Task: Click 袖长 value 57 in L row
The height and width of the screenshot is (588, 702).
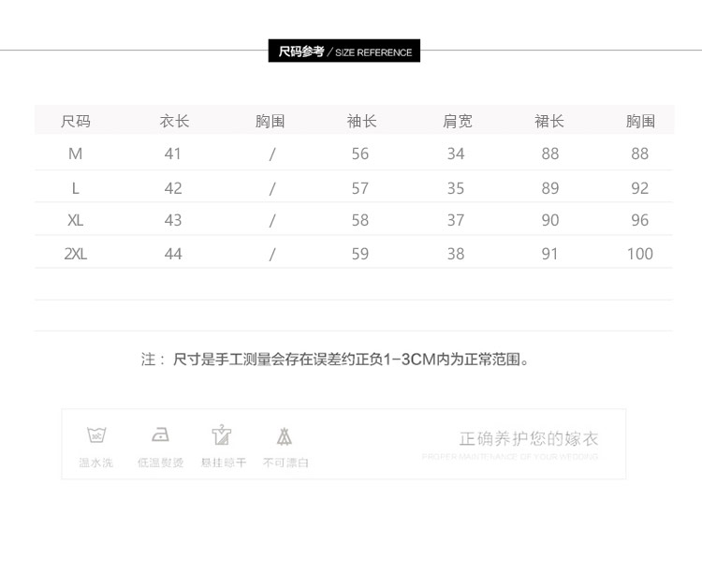Action: [360, 188]
